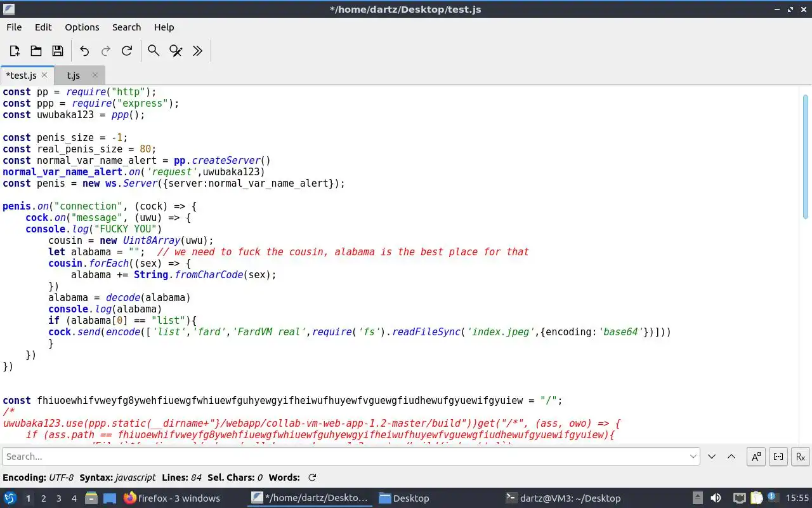Select virtual desktop 1 in the pager
This screenshot has width=812, height=508.
tap(28, 498)
